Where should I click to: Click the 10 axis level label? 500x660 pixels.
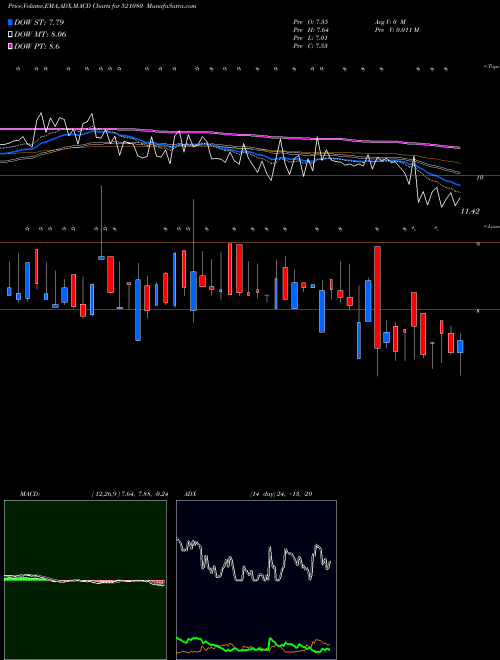479,178
